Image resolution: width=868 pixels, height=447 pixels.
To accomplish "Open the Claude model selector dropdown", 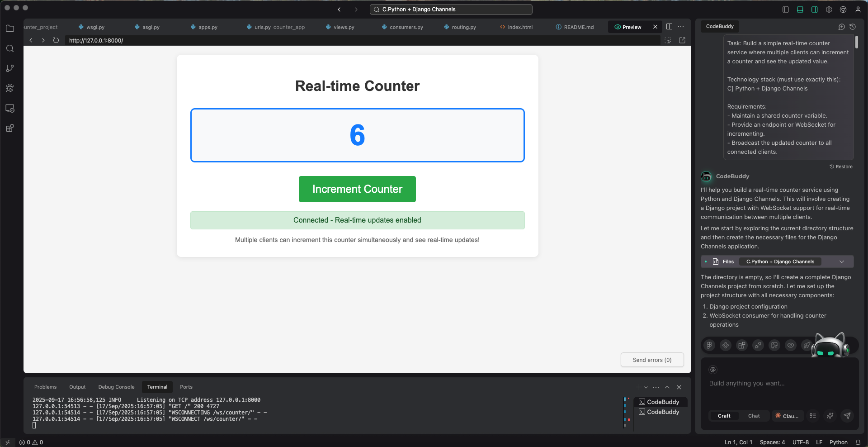I will (787, 416).
